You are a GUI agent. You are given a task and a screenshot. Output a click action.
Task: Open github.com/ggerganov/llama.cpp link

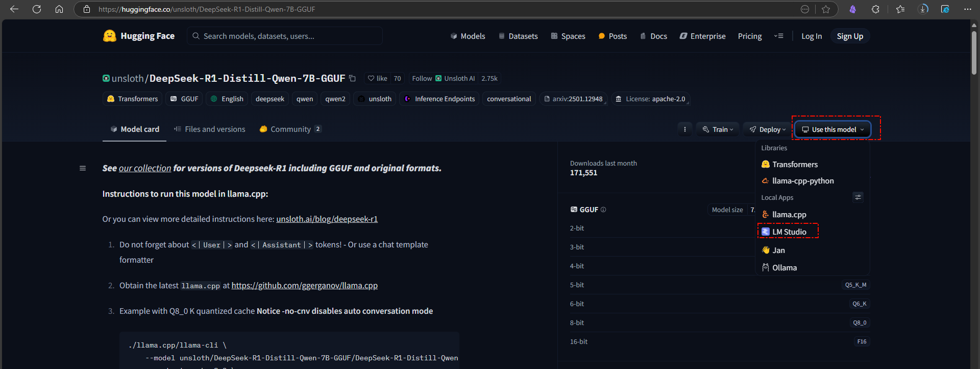pyautogui.click(x=305, y=285)
